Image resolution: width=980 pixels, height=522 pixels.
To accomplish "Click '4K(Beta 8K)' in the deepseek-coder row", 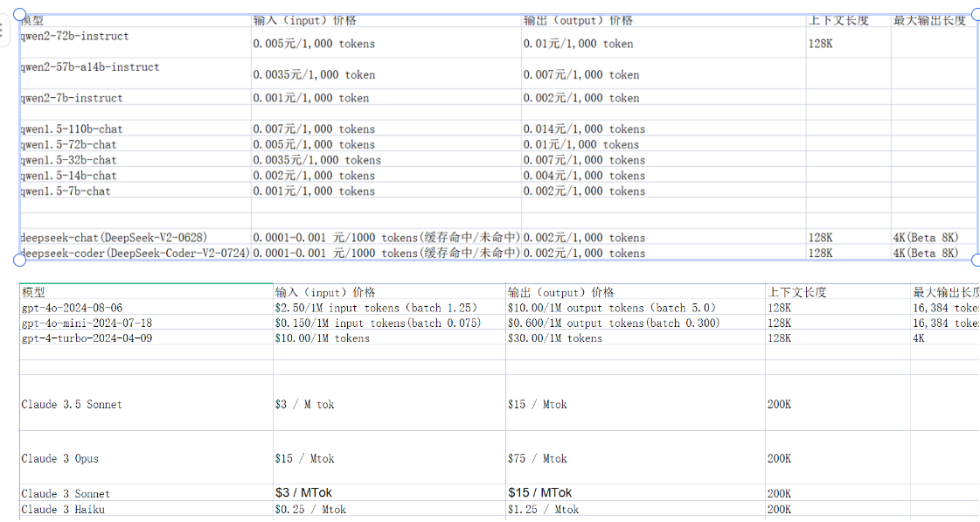I will point(926,254).
